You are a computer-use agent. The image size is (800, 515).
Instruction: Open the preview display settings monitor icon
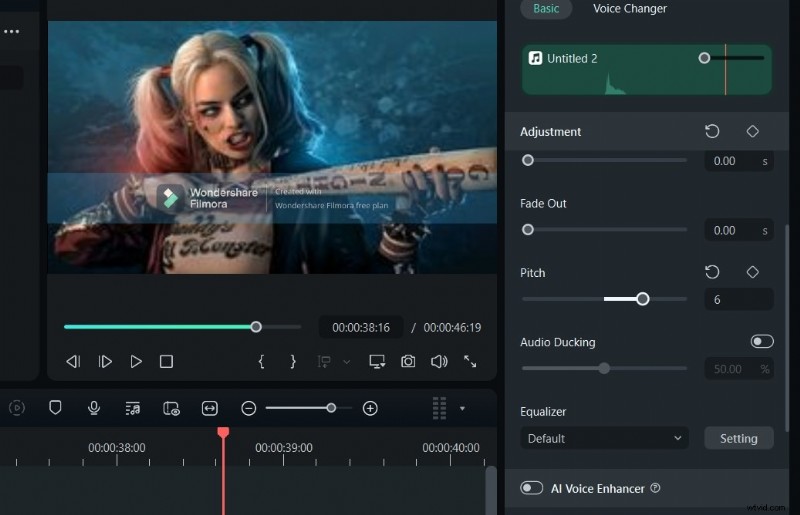[x=377, y=361]
